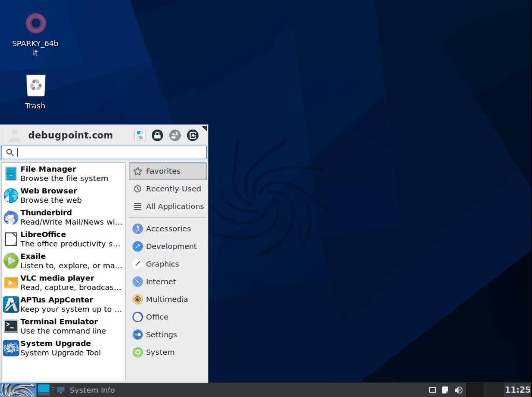Open the session settings toggle icon

[139, 135]
